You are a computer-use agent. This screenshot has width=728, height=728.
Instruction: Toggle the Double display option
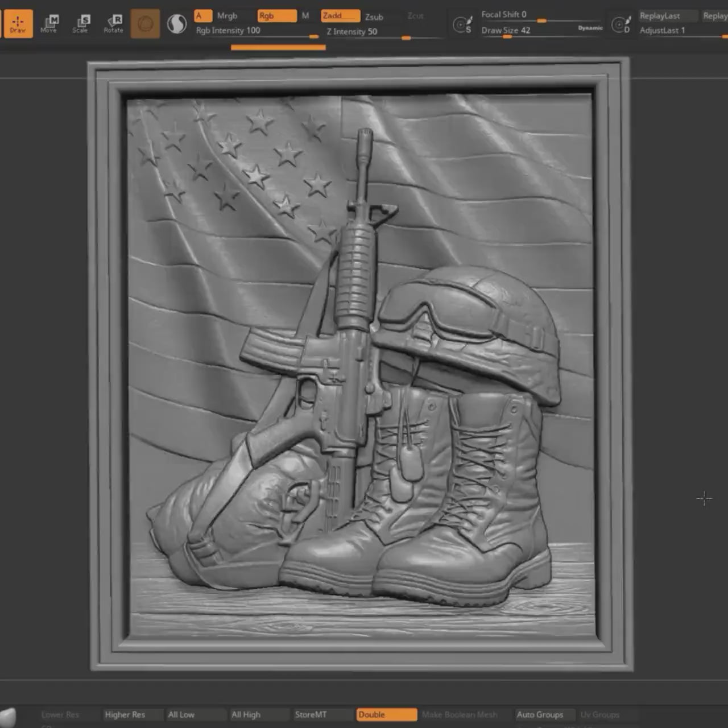387,714
